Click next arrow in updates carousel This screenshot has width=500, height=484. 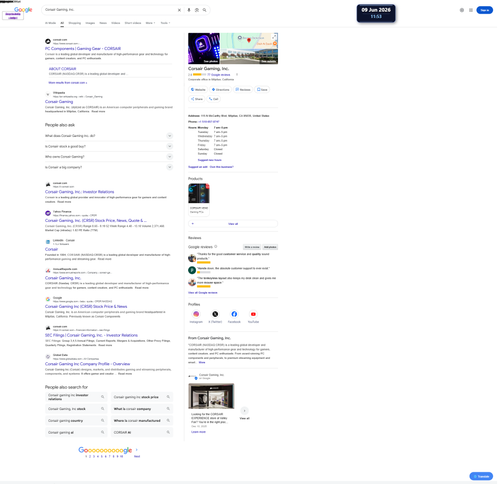click(x=244, y=411)
